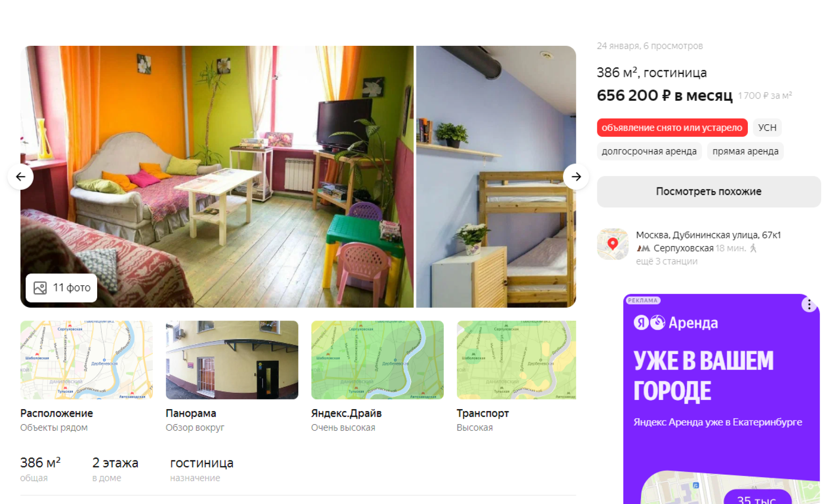
Task: Open the Панорама street view thumbnail
Action: 232,360
